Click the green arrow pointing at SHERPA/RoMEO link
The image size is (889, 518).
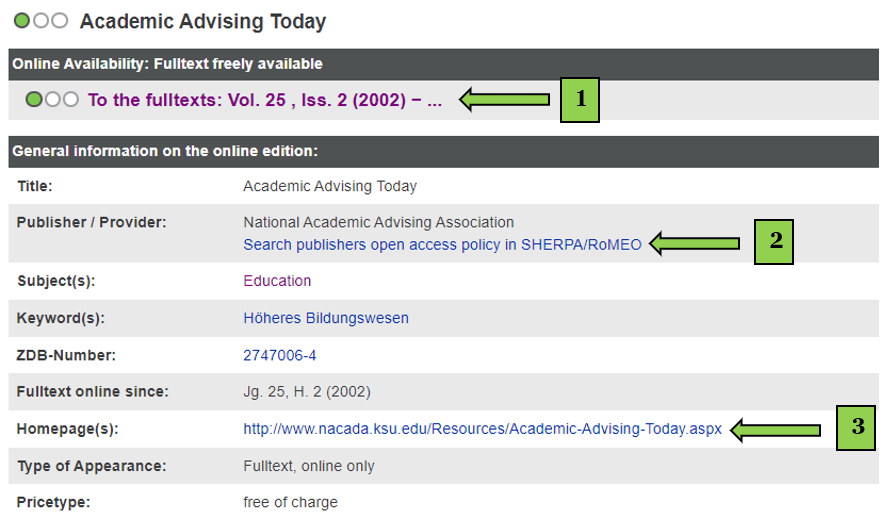[x=695, y=244]
